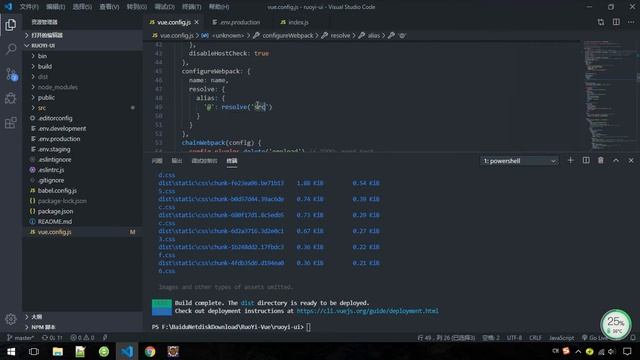This screenshot has width=640, height=360.
Task: Switch to the 调试控制台 panel tab
Action: 204,161
